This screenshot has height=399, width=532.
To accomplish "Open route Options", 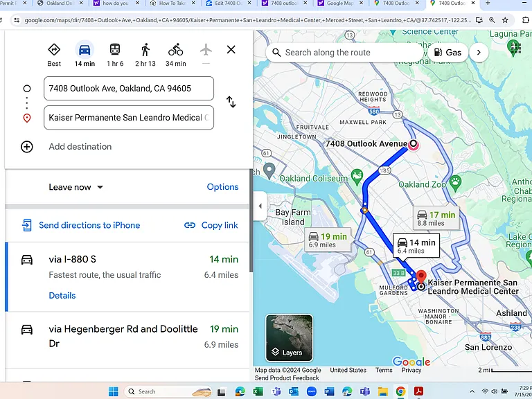I will click(222, 187).
